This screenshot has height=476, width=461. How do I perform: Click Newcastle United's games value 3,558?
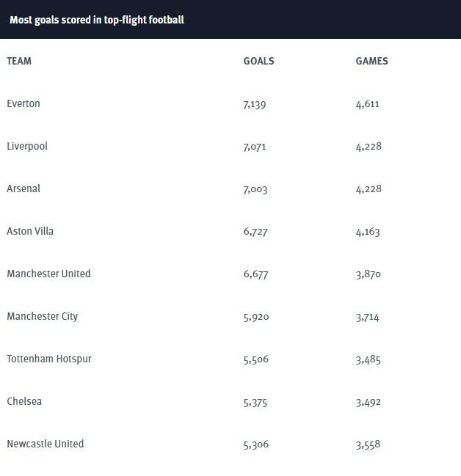coord(368,444)
